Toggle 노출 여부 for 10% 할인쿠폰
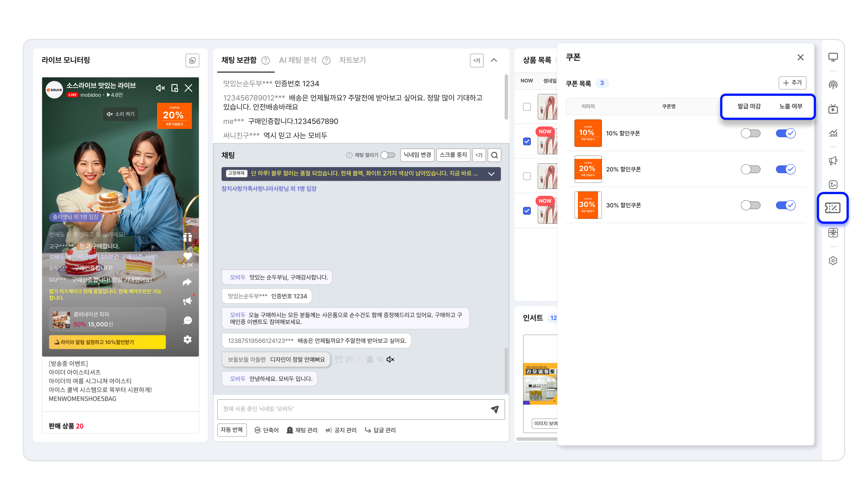Screen dimensions: 868x499 785,133
